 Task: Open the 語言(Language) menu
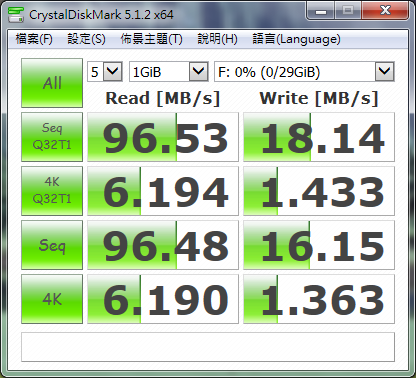click(296, 39)
